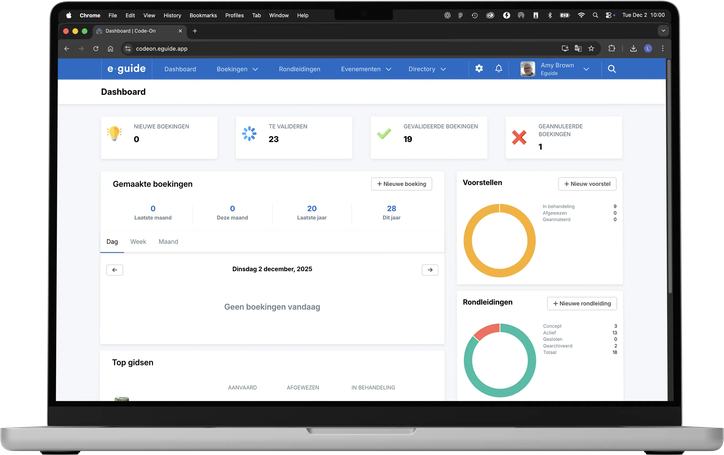Click the date and time in menu bar
Image resolution: width=724 pixels, height=455 pixels.
643,15
